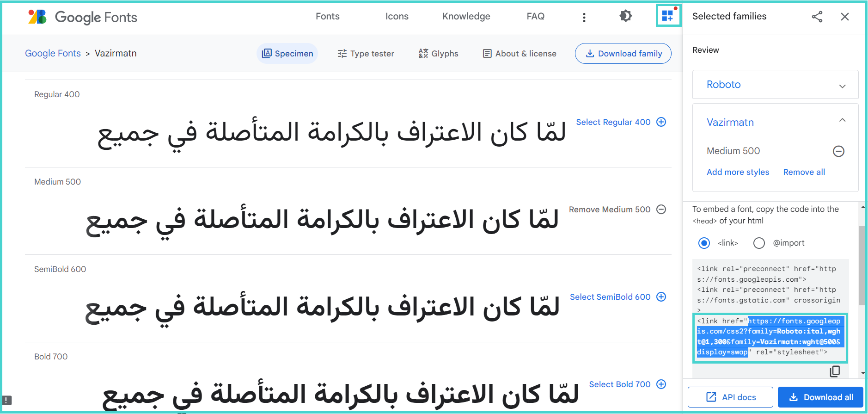Close the Selected families panel
The height and width of the screenshot is (414, 868).
845,17
